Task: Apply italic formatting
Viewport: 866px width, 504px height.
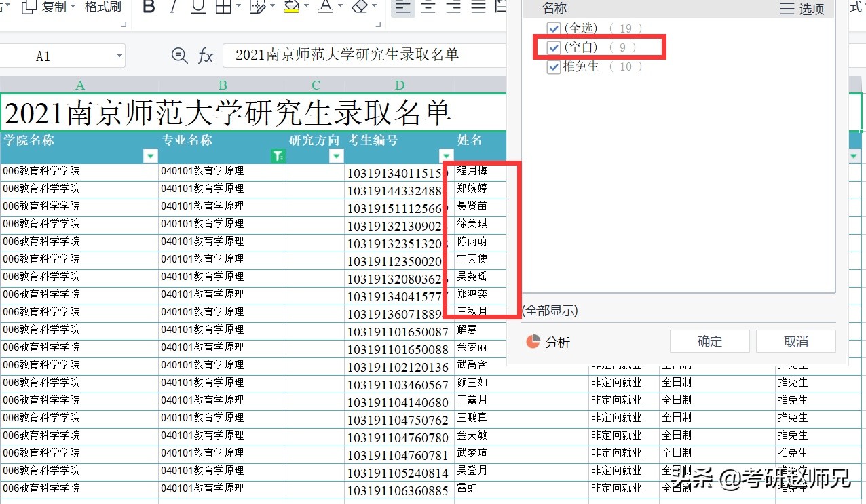Action: point(174,6)
